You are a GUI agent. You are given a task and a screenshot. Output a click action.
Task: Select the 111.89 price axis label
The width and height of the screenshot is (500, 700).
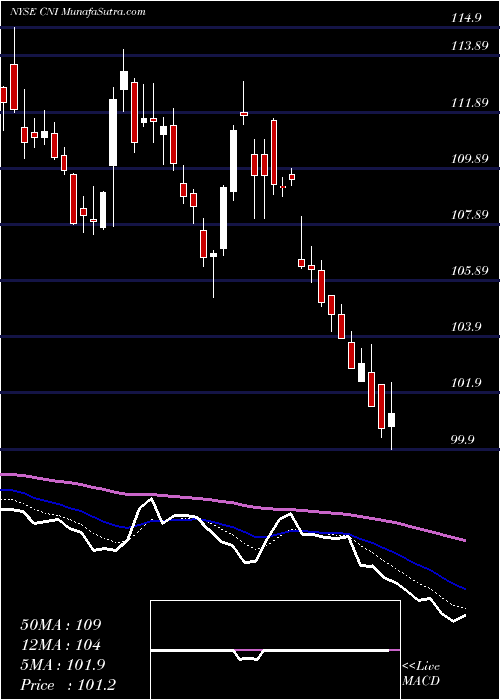point(469,103)
